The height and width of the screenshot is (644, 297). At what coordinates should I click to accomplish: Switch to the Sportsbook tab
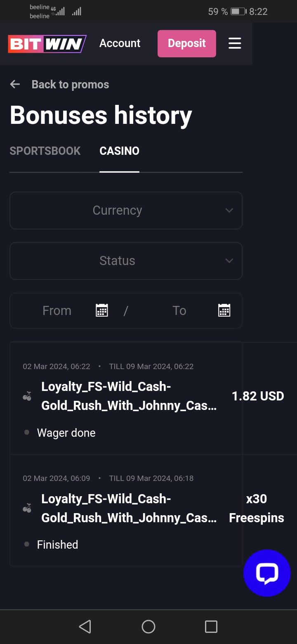click(45, 151)
